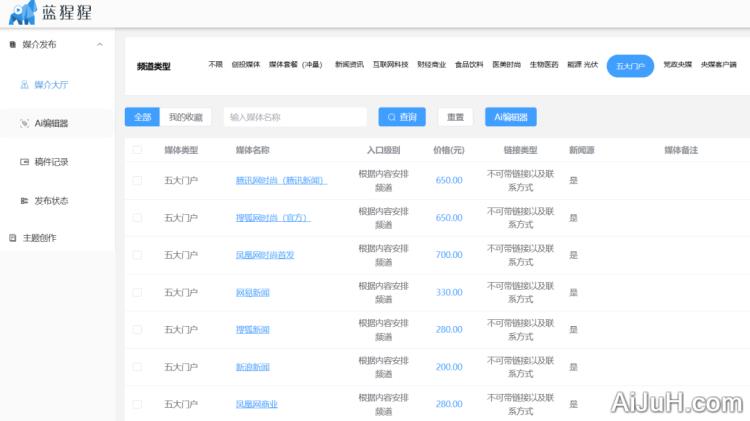Click the 媒体备注 column header
750x421 pixels.
[x=681, y=150]
